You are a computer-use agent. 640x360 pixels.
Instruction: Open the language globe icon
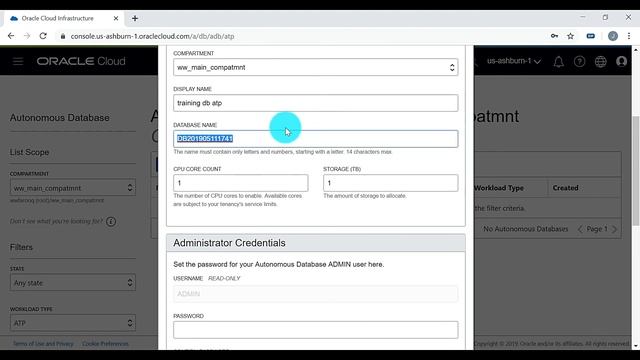tap(600, 62)
